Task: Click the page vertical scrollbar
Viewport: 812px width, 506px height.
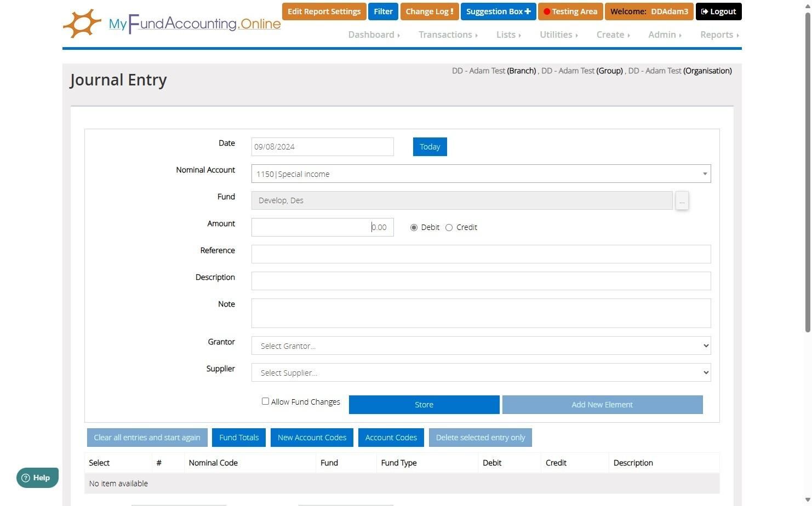Action: tap(808, 171)
